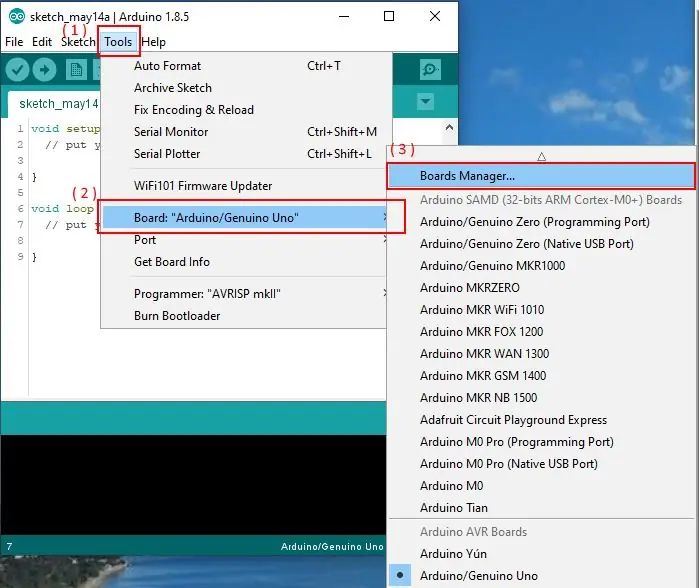The image size is (699, 588).
Task: Select Arduino MKR FOX 1200 board
Action: (541, 332)
